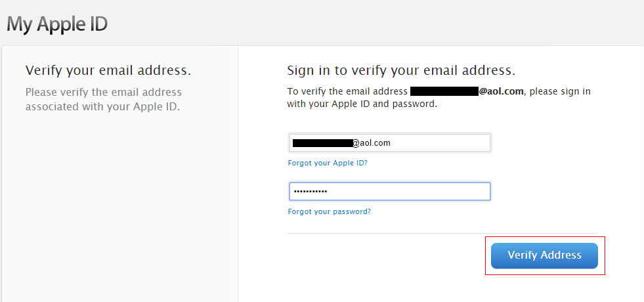Click the My Apple ID page title

click(x=57, y=25)
